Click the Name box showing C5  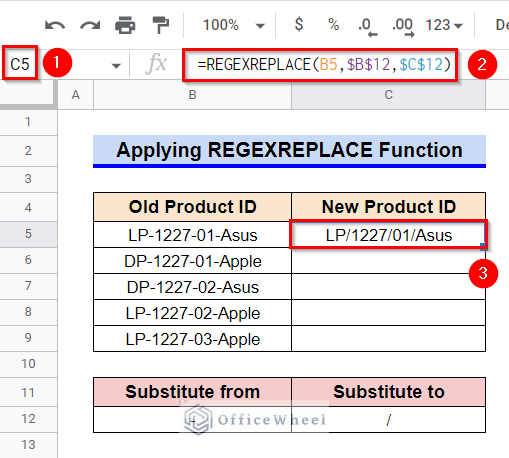pos(20,64)
